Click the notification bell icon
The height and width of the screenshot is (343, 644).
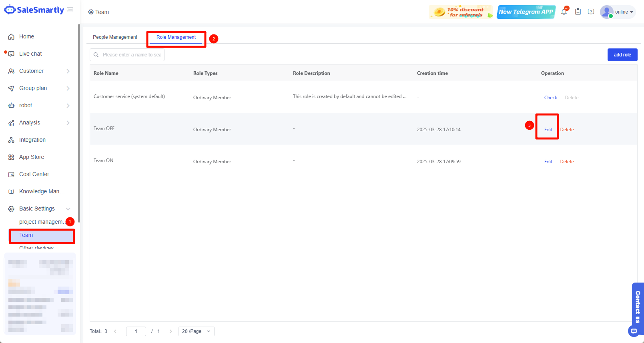564,12
